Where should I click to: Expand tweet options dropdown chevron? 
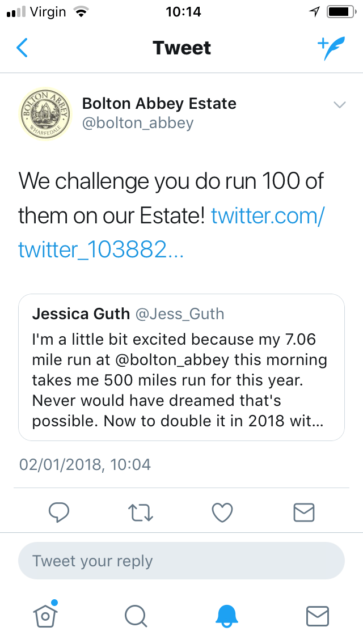coord(339,105)
